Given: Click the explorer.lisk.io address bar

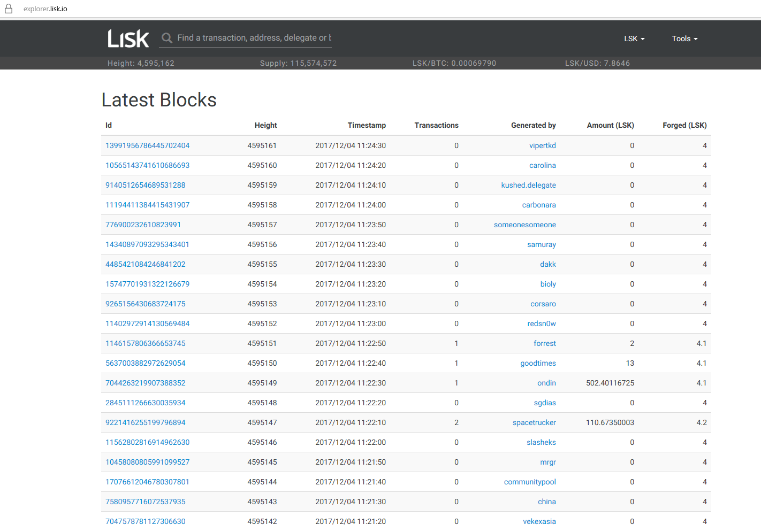Looking at the screenshot, I should [45, 8].
